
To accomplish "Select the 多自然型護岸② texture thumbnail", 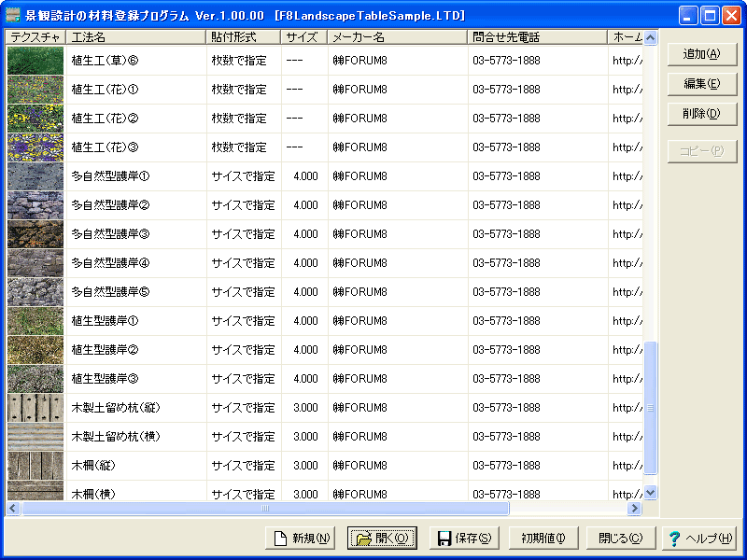I will pyautogui.click(x=35, y=205).
